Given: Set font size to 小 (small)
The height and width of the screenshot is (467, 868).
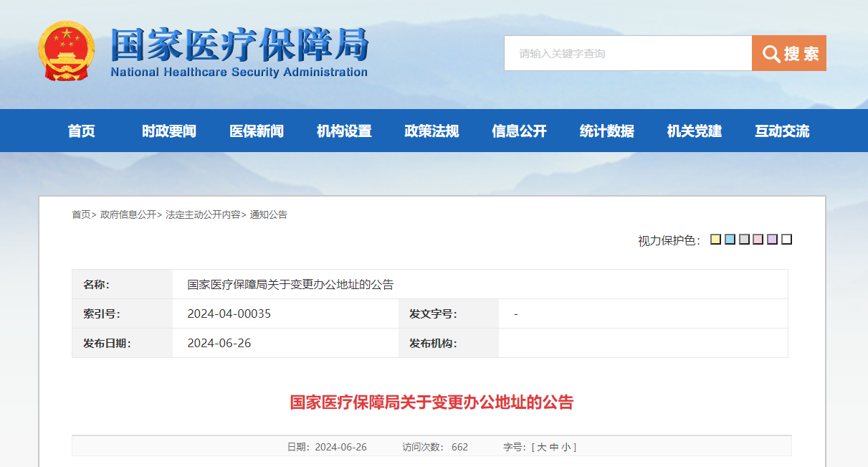Looking at the screenshot, I should tap(566, 447).
